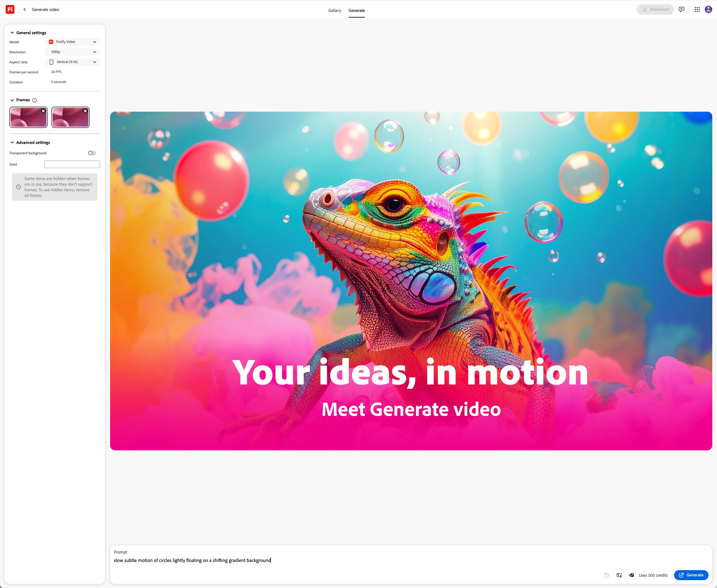Screen dimensions: 717x588
Task: Click the Firefly logo
Action: pos(10,9)
